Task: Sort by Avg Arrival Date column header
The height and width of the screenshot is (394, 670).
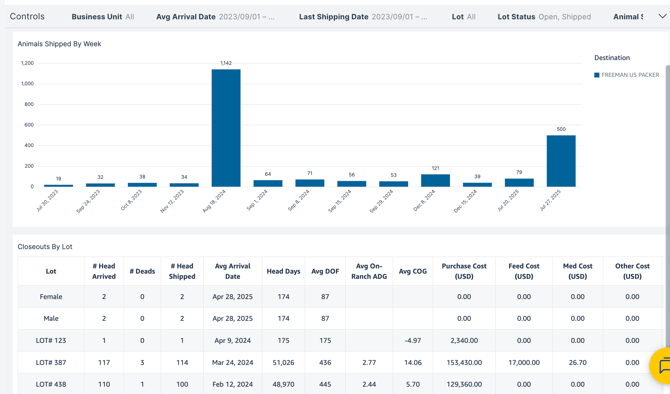Action: 232,271
